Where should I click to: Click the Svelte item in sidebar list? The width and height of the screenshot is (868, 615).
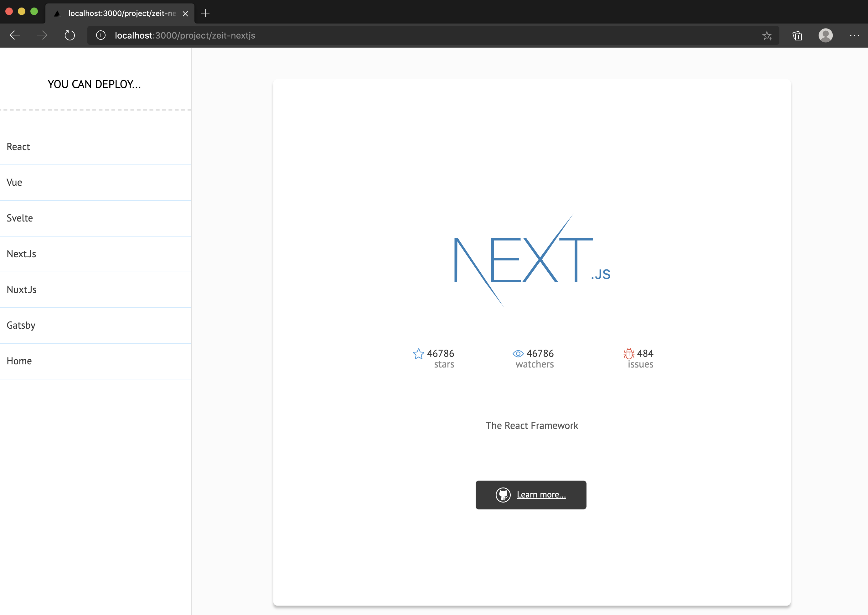(96, 218)
